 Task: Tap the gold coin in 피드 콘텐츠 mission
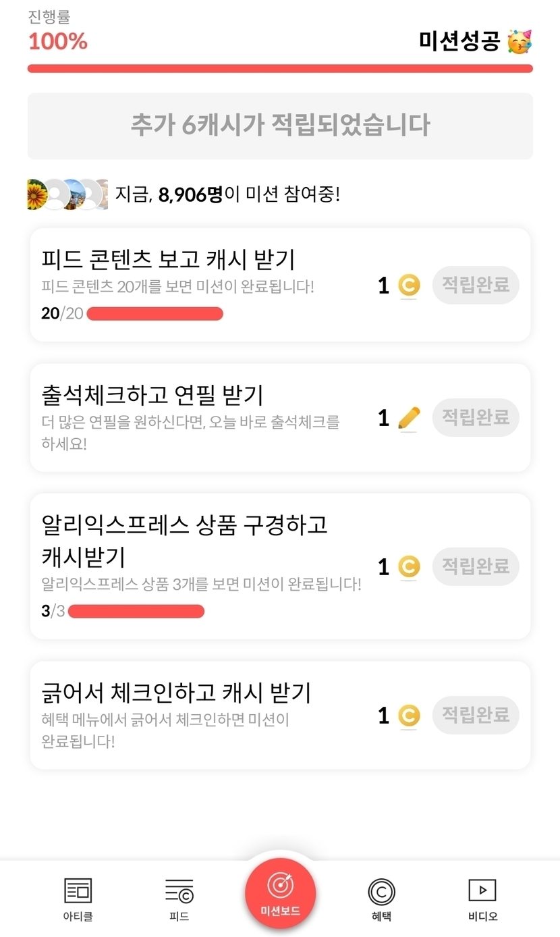[x=408, y=286]
